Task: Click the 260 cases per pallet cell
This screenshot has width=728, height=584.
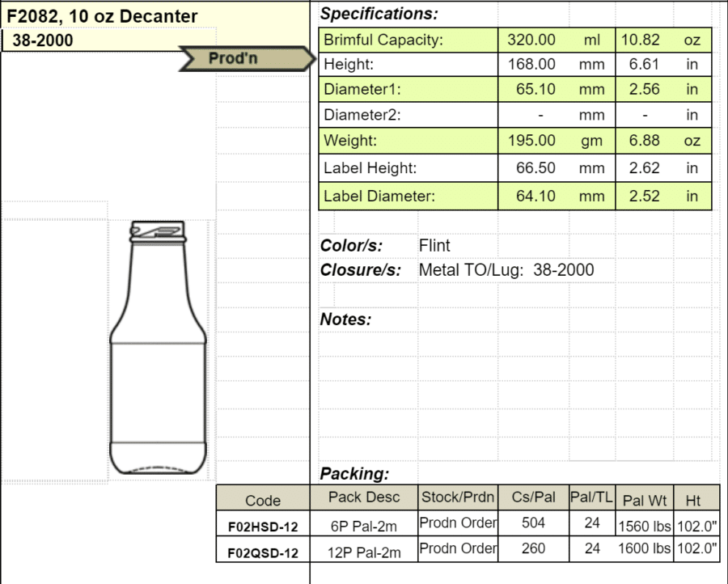Action: pyautogui.click(x=534, y=548)
